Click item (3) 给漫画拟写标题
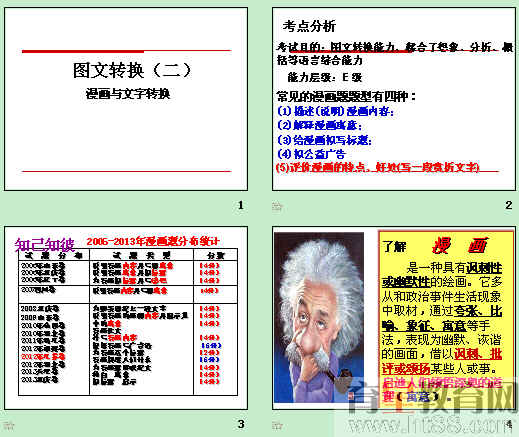The width and height of the screenshot is (519, 437). tap(324, 140)
